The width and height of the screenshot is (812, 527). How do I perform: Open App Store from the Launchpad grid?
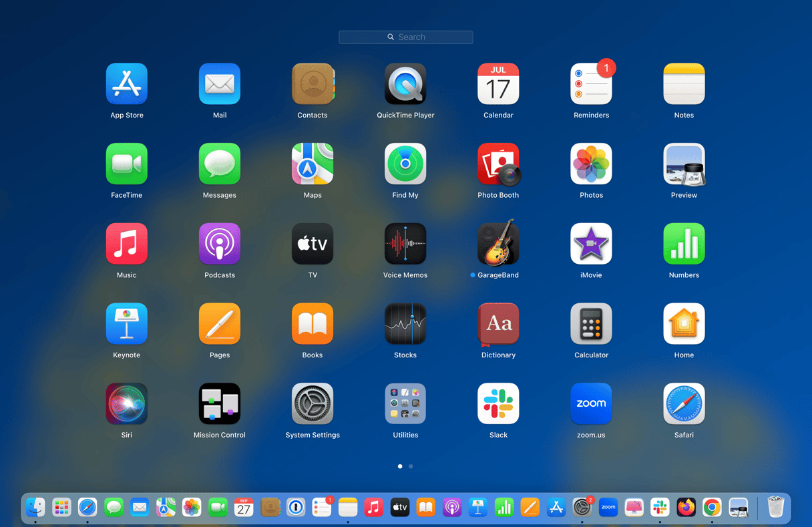pos(126,84)
